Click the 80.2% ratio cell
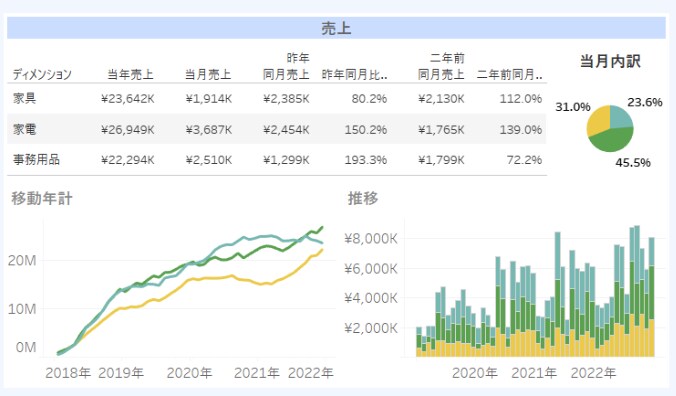Image resolution: width=676 pixels, height=396 pixels. [x=369, y=99]
